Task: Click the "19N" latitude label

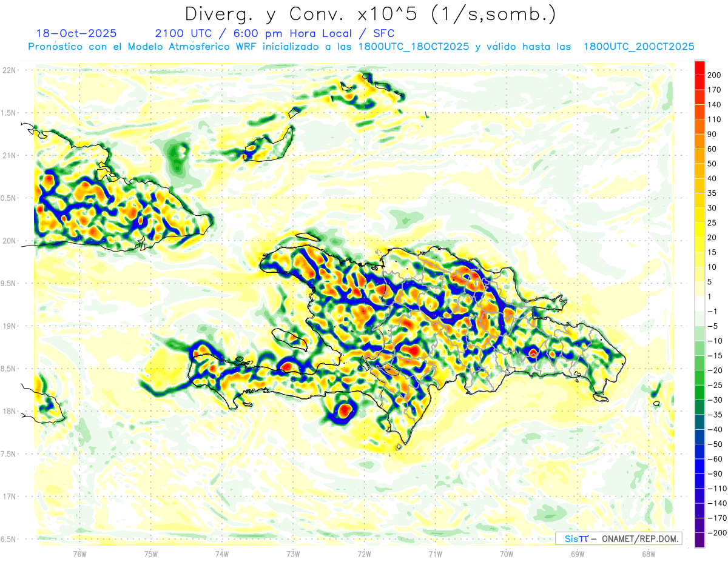Action: pos(8,326)
